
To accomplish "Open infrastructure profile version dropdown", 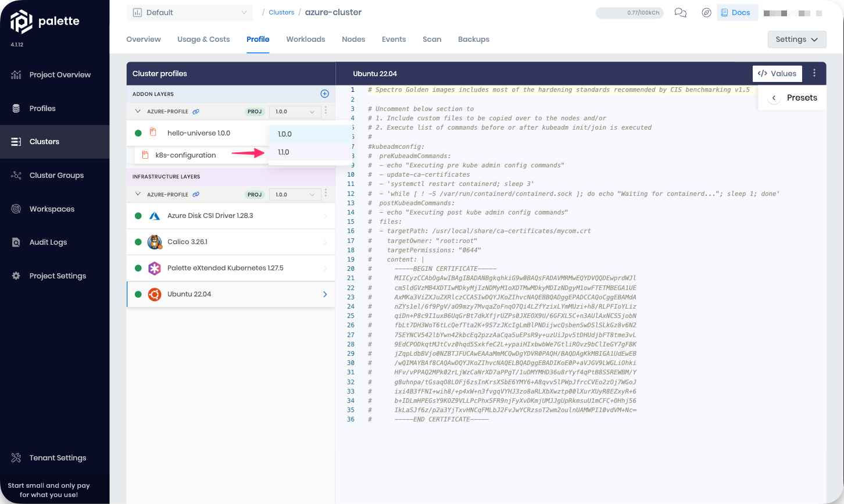I will click(295, 195).
